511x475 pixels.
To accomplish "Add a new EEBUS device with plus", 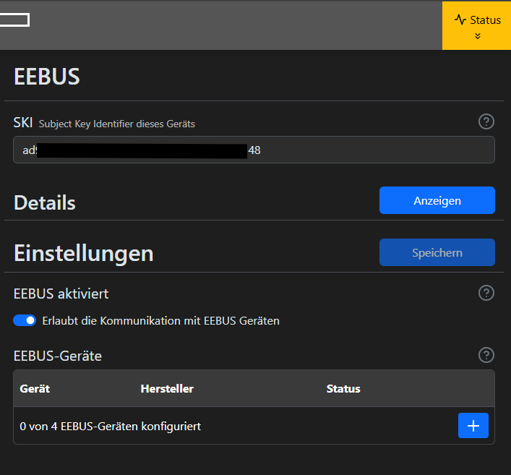I will 473,426.
